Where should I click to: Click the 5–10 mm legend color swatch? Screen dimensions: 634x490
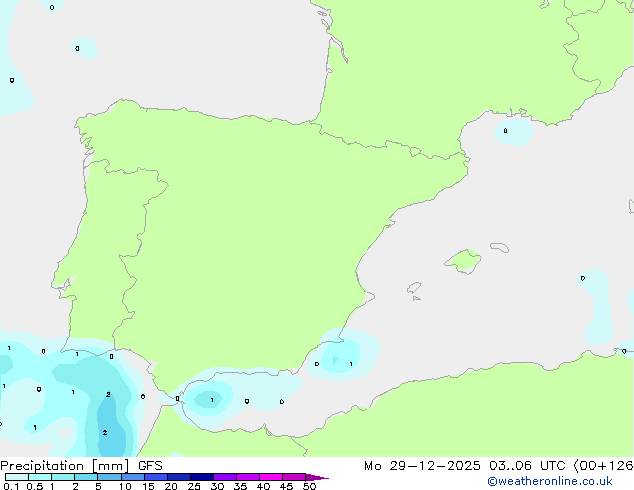pos(110,477)
